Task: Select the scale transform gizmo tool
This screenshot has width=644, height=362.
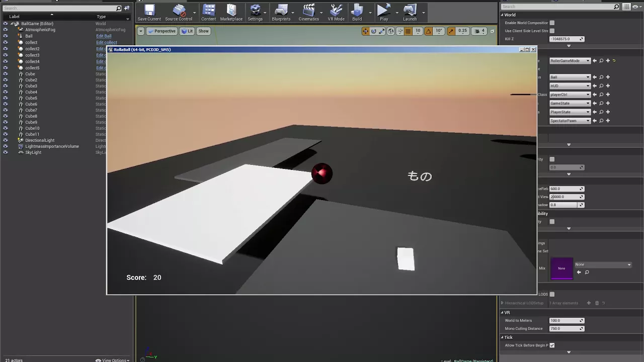Action: [382, 31]
